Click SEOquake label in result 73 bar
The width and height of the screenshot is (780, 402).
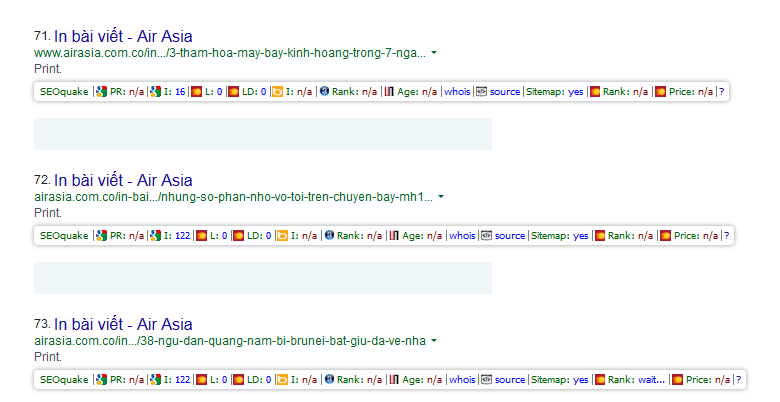64,380
